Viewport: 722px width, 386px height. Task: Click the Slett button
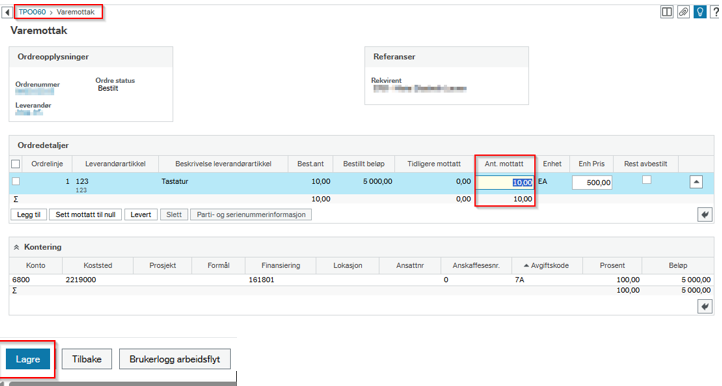coord(174,215)
